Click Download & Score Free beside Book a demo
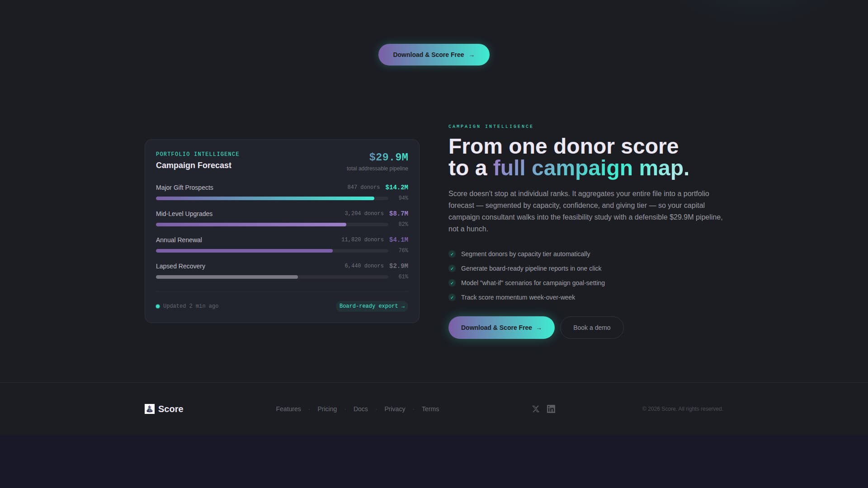868x488 pixels. (501, 328)
